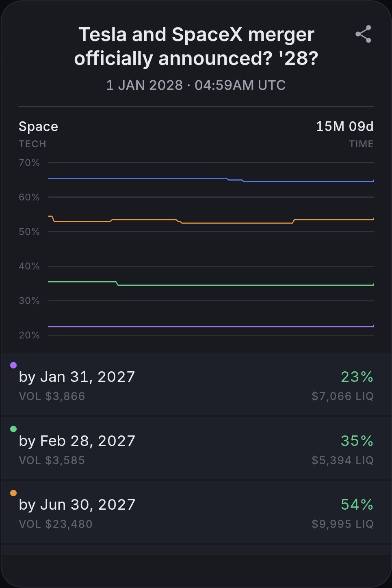
Task: Tap the share icon
Action: [363, 34]
